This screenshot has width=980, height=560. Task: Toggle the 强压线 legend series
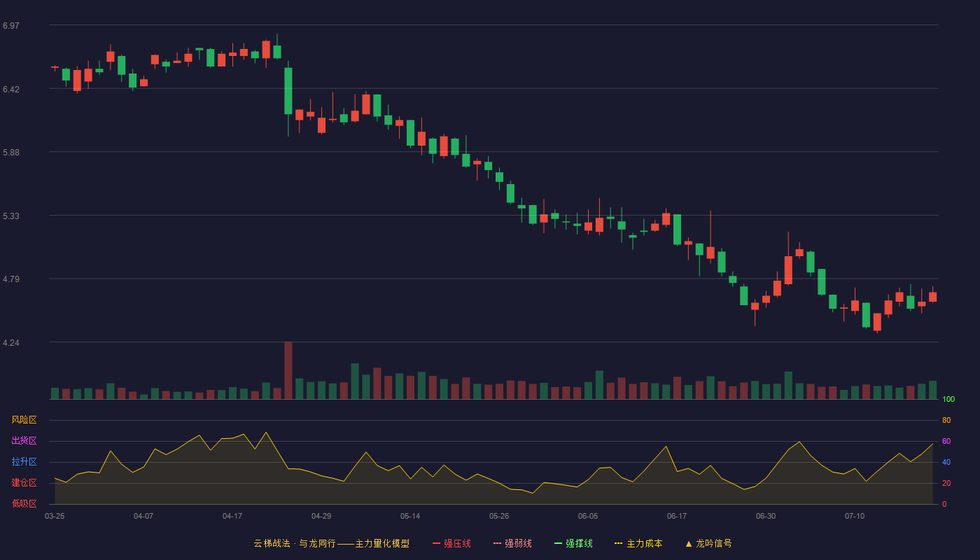pyautogui.click(x=451, y=543)
